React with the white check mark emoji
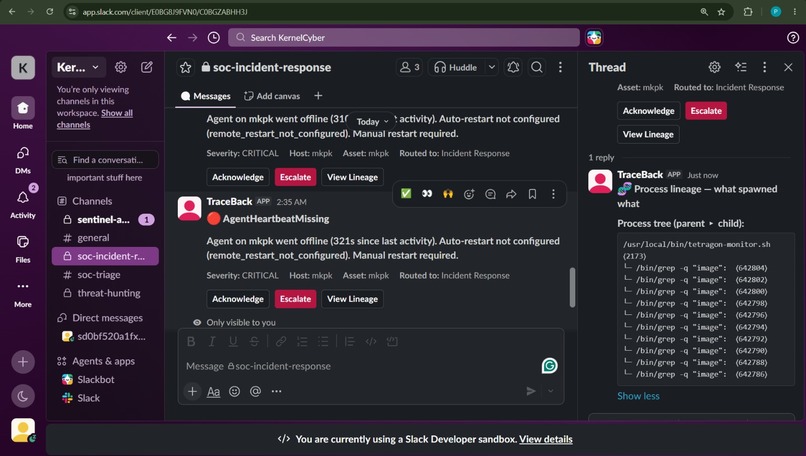The width and height of the screenshot is (806, 456). point(406,194)
